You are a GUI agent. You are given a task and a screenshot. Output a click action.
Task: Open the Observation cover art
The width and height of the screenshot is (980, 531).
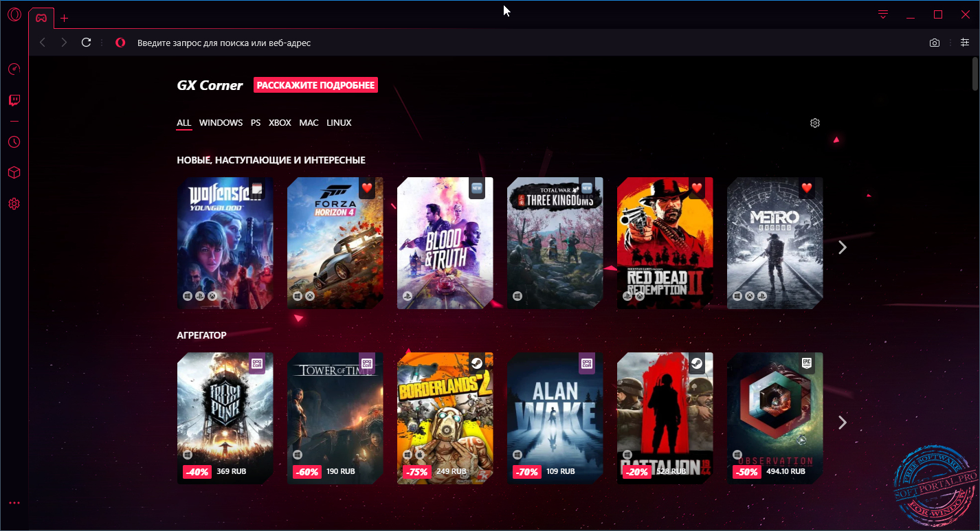pyautogui.click(x=775, y=418)
